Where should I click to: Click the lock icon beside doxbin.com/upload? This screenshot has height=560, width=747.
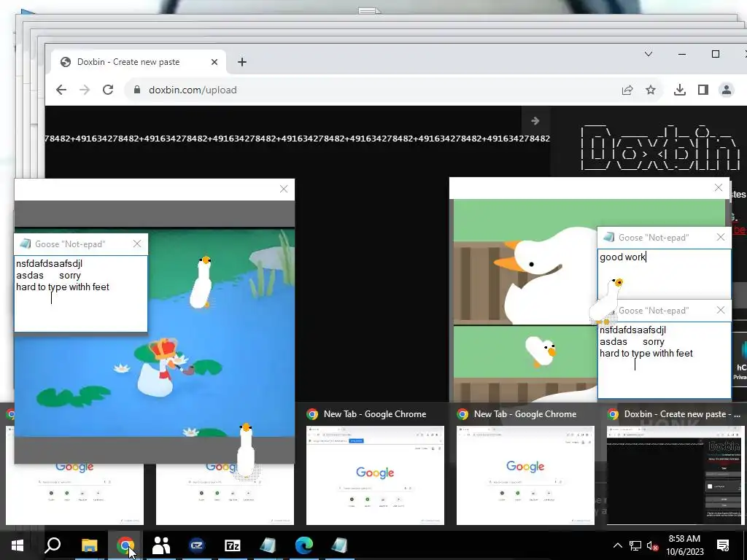[x=137, y=90]
